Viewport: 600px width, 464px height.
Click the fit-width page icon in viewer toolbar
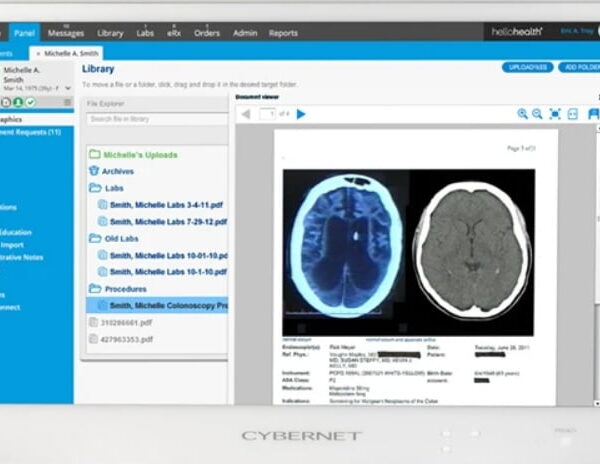pyautogui.click(x=572, y=114)
